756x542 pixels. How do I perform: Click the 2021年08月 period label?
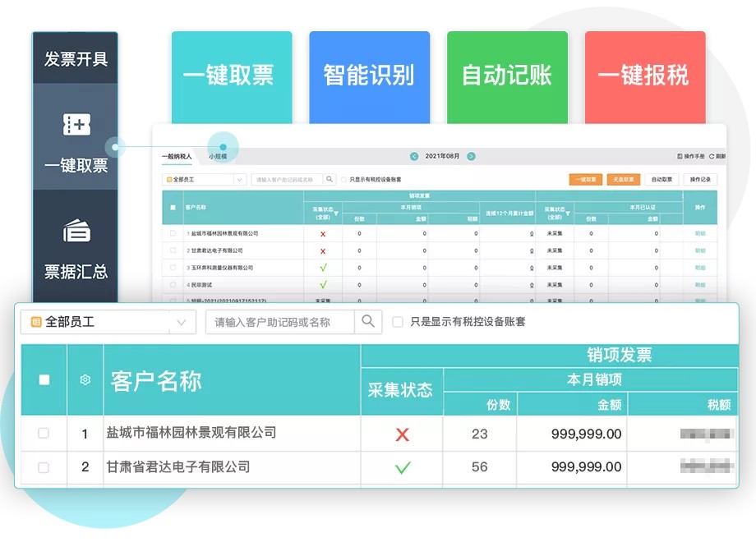point(442,156)
